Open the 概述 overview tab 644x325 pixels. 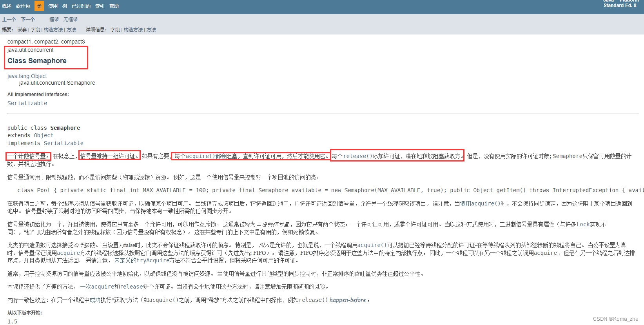[7, 6]
